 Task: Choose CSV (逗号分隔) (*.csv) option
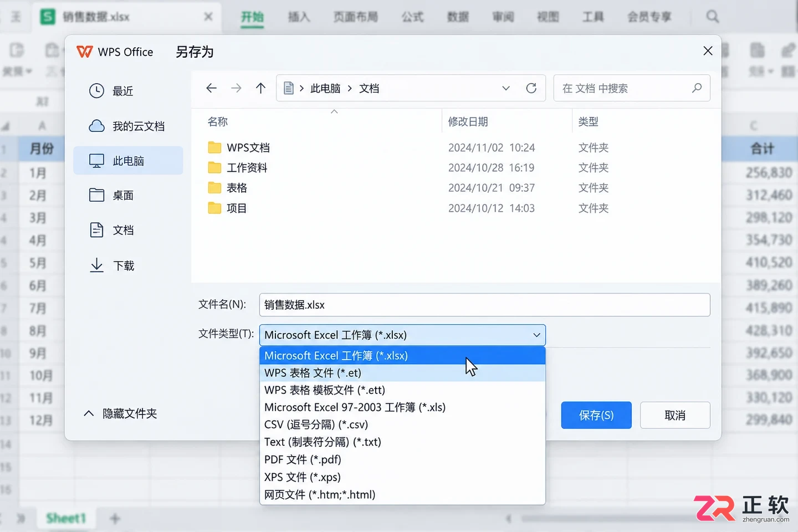coord(402,424)
